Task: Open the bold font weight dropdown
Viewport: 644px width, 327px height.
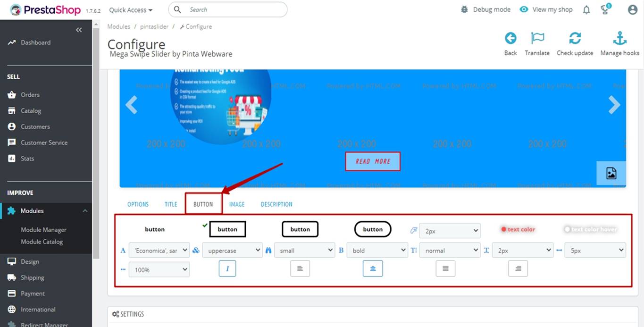Action: [x=377, y=251]
